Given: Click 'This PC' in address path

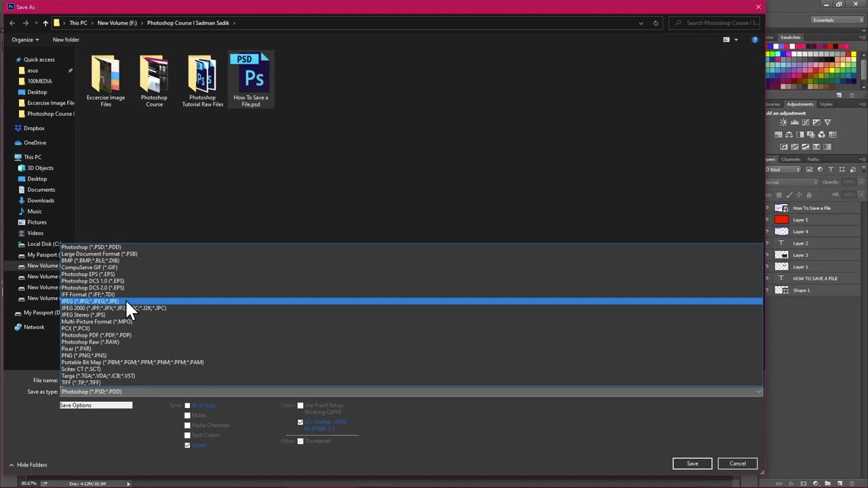Looking at the screenshot, I should pyautogui.click(x=79, y=23).
